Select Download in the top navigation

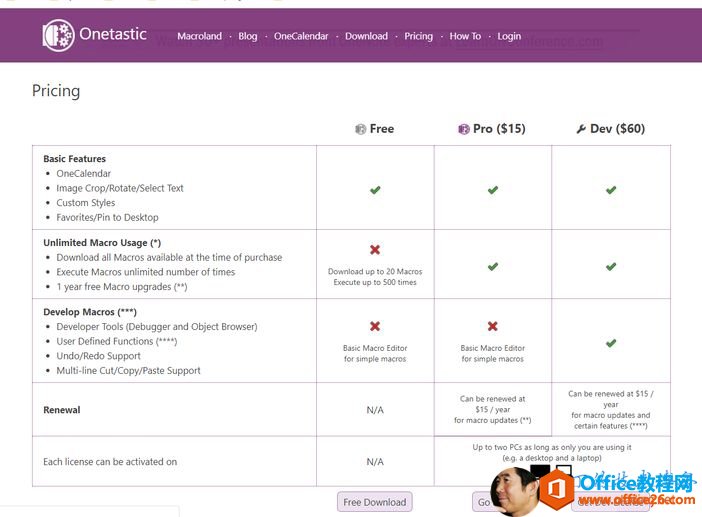366,36
